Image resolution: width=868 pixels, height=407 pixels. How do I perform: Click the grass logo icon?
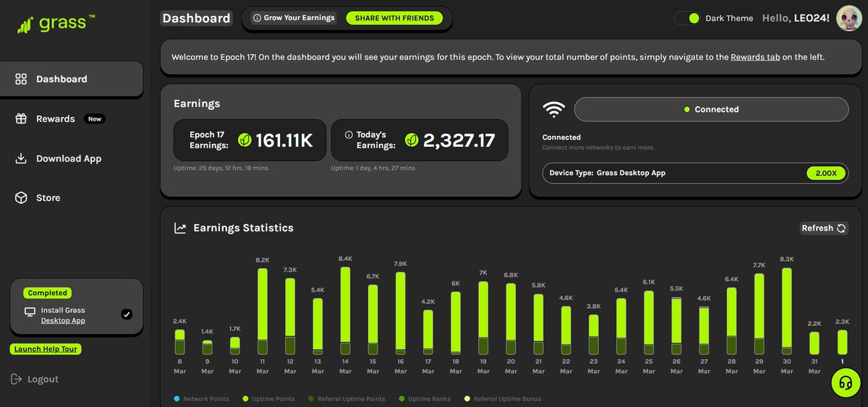26,26
